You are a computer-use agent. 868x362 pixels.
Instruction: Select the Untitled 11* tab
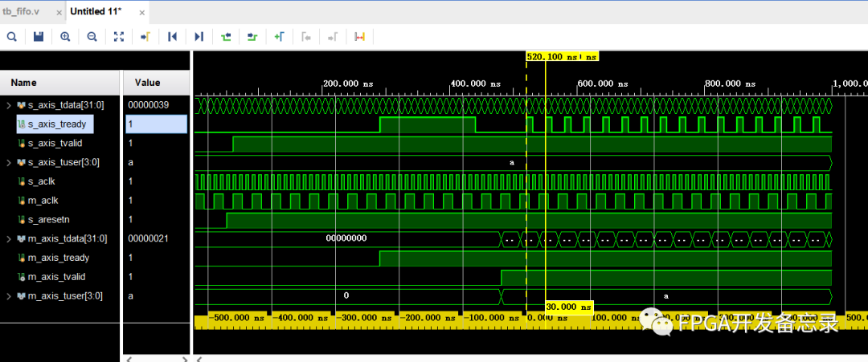95,12
